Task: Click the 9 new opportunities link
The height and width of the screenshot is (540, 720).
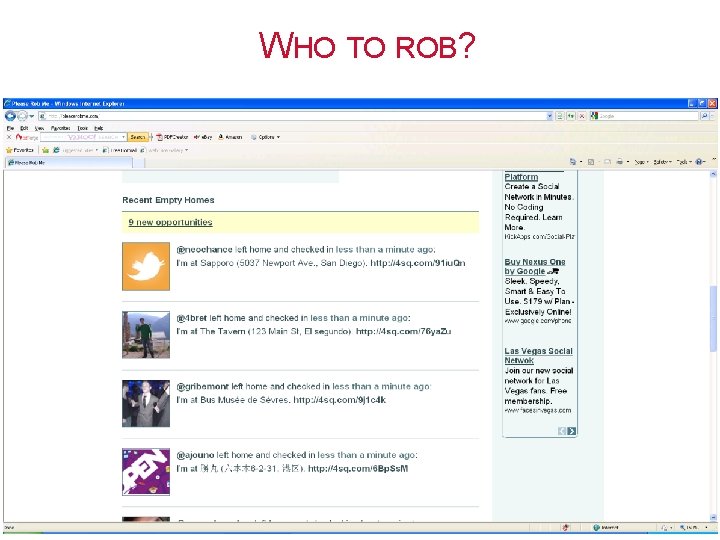Action: [170, 222]
